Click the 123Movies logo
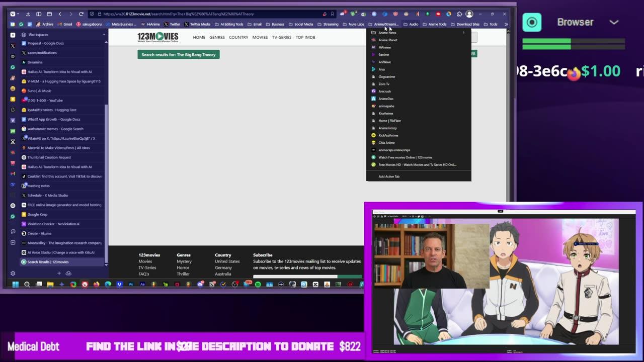Image resolution: width=644 pixels, height=362 pixels. pyautogui.click(x=158, y=37)
